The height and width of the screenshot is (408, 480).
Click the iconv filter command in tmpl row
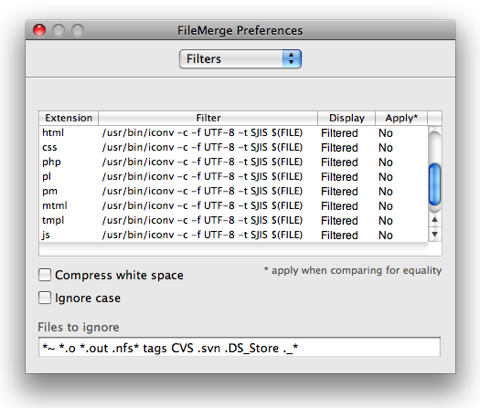point(202,220)
